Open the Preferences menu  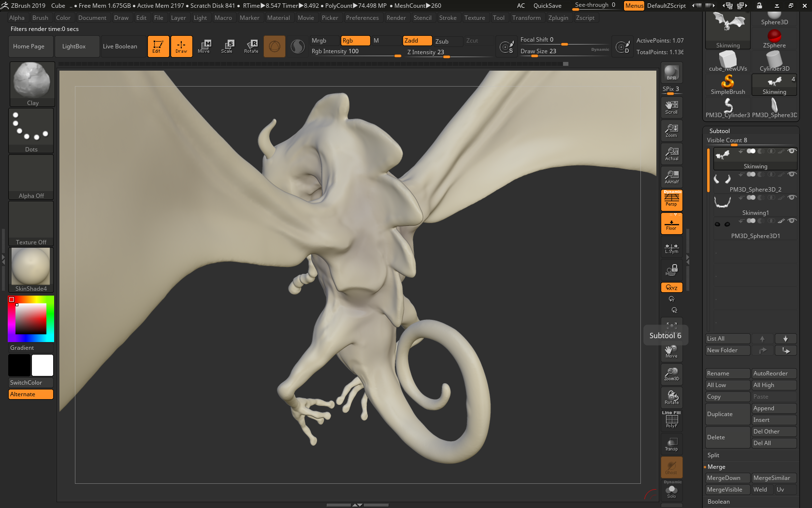[362, 18]
